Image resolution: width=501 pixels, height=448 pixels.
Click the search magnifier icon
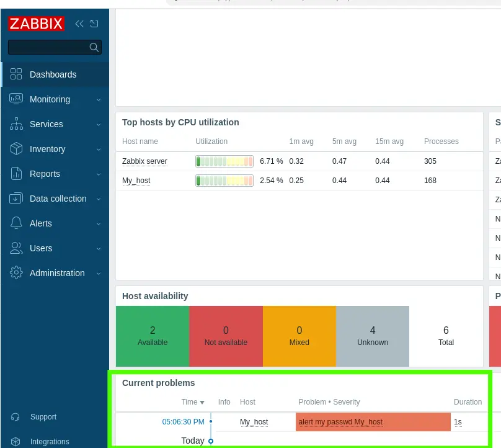coord(94,47)
